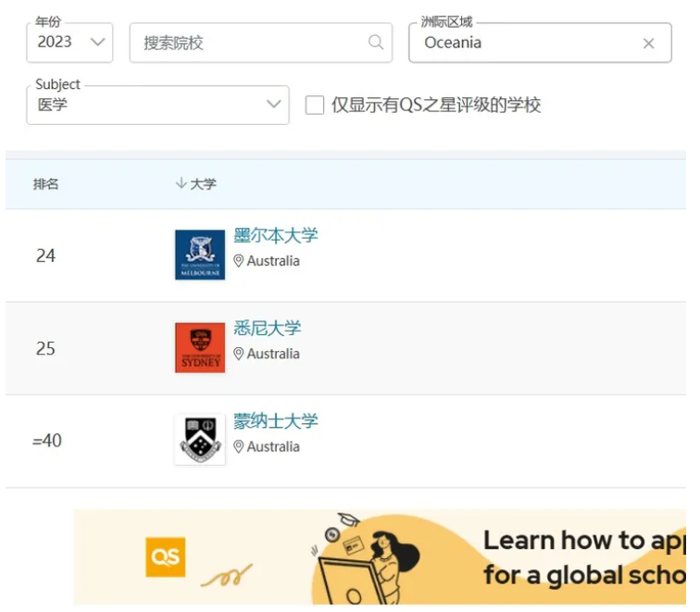Click the 排名 column header
700x612 pixels.
click(x=46, y=184)
